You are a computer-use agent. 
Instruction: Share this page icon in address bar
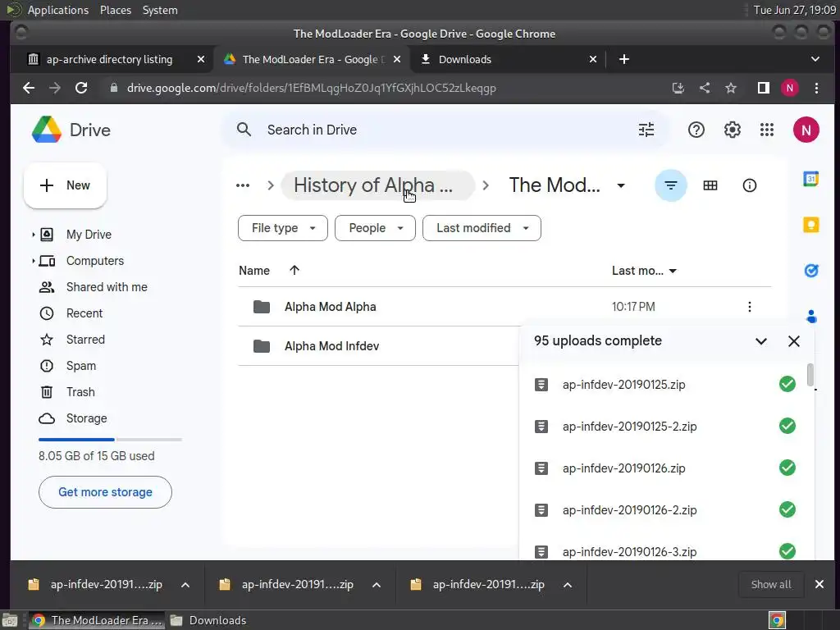click(705, 88)
